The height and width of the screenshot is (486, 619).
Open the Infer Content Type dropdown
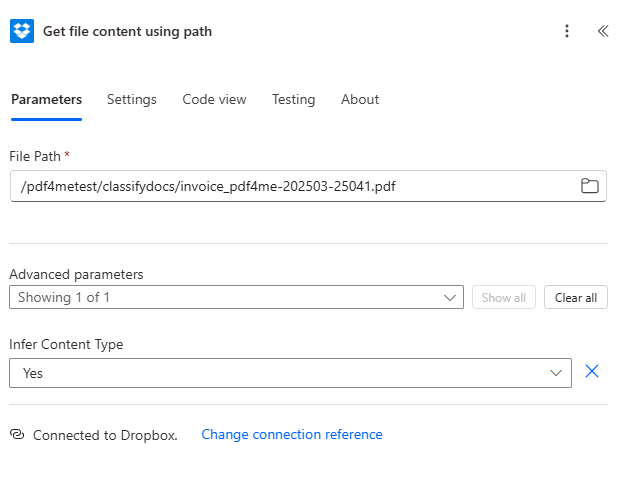click(290, 373)
